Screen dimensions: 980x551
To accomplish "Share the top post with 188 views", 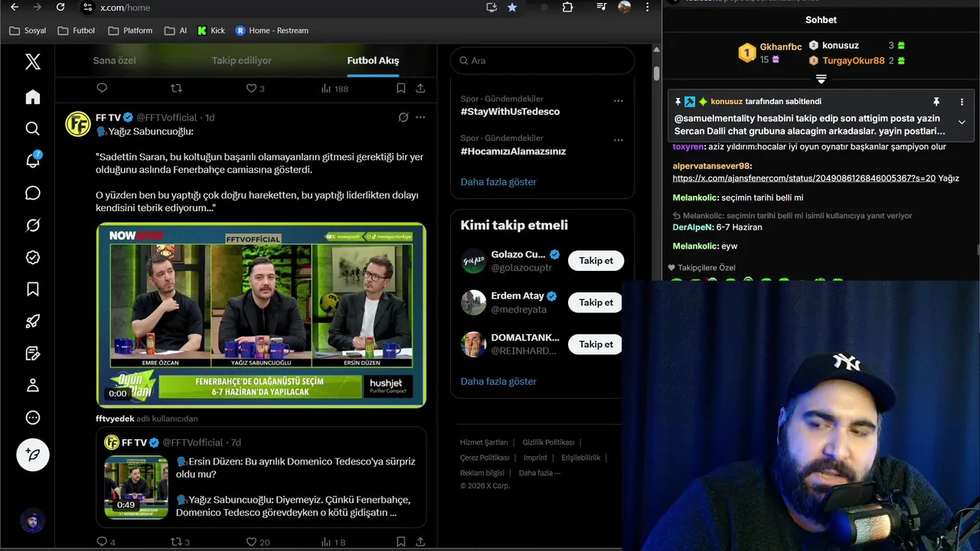I will click(420, 89).
